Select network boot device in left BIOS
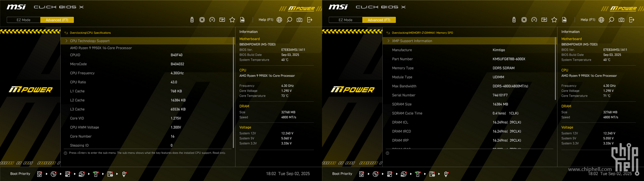644x181 pixels. coord(124,174)
